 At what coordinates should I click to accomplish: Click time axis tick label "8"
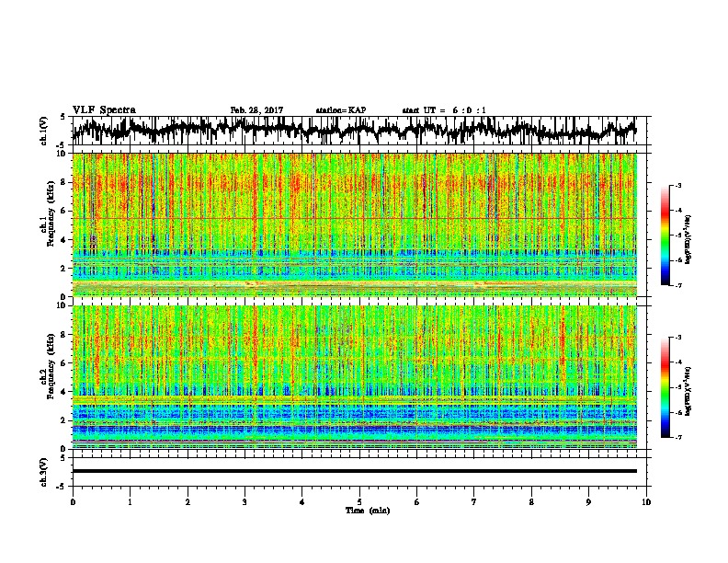point(531,502)
